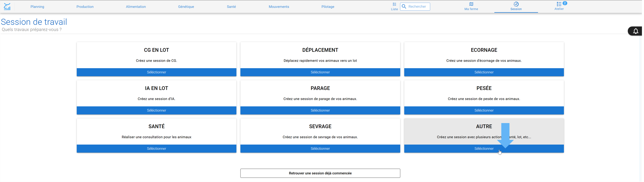Open the Planning menu
644x182 pixels.
[37, 7]
